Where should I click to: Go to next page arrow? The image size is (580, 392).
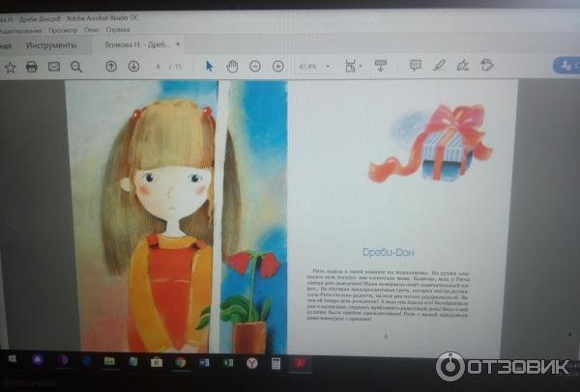(x=133, y=67)
